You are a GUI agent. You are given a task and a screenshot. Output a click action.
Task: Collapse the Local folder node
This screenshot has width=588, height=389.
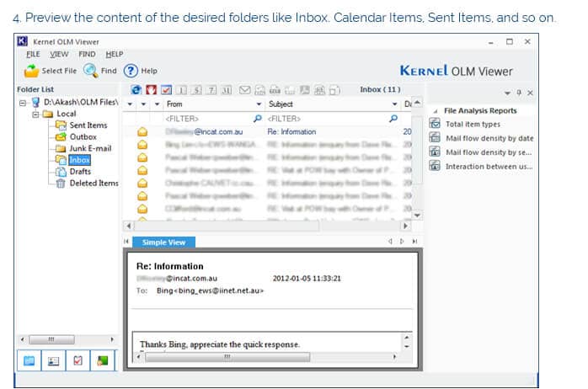point(35,114)
